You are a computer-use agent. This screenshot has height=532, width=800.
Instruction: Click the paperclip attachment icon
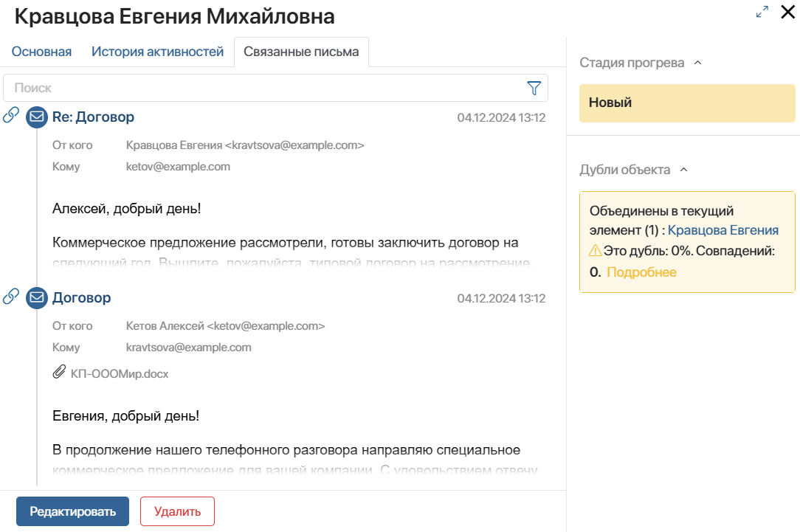59,372
